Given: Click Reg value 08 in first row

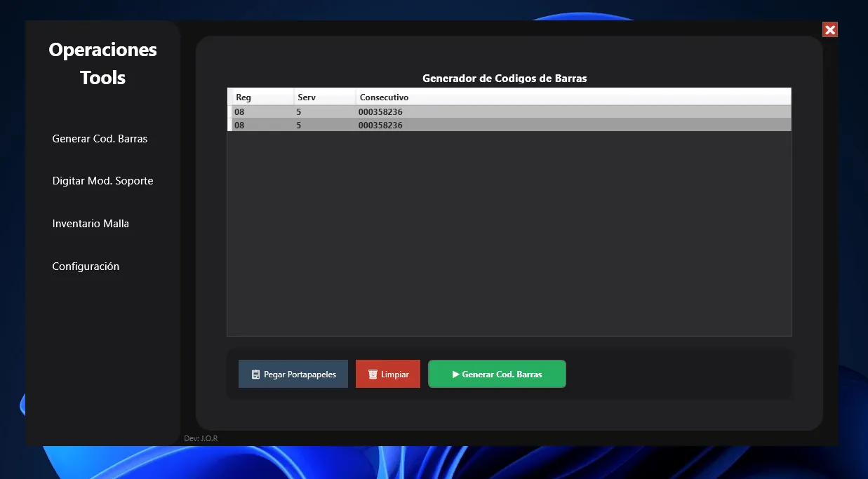Looking at the screenshot, I should coord(239,112).
